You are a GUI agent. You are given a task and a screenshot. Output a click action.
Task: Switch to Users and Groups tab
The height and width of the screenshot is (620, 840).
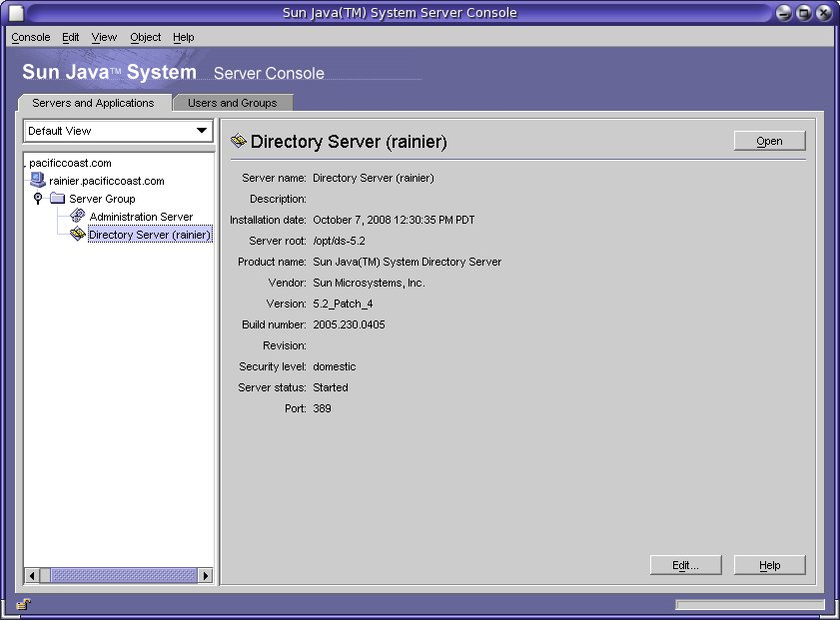(233, 103)
